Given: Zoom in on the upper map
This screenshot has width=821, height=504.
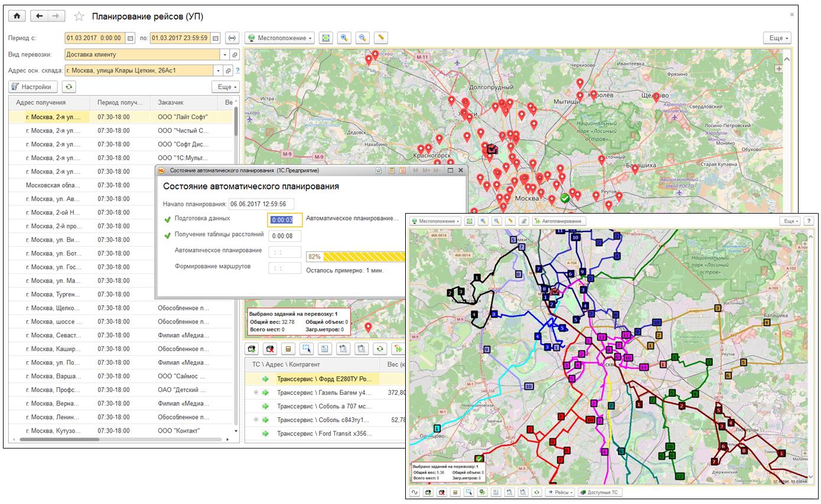Looking at the screenshot, I should [x=344, y=38].
